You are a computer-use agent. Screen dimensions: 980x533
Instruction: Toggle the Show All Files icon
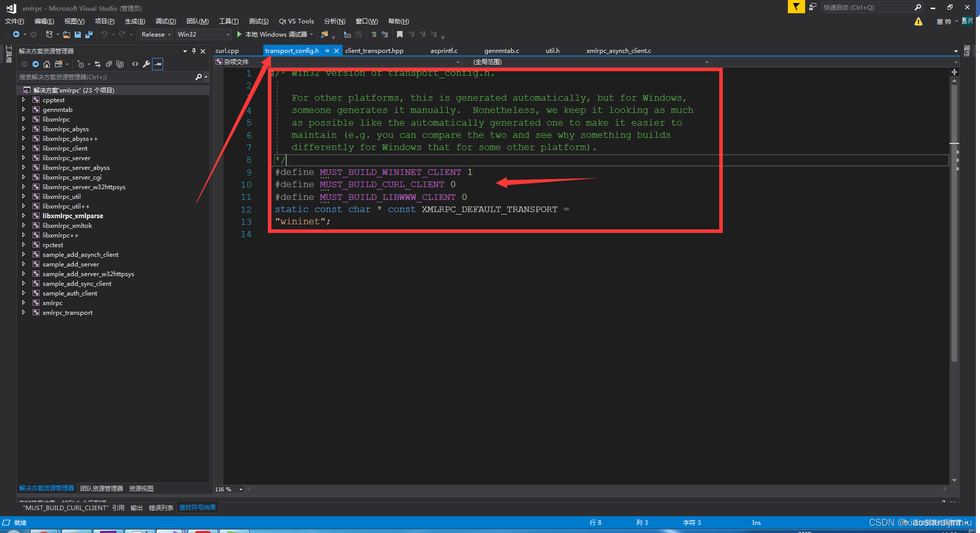click(x=58, y=64)
